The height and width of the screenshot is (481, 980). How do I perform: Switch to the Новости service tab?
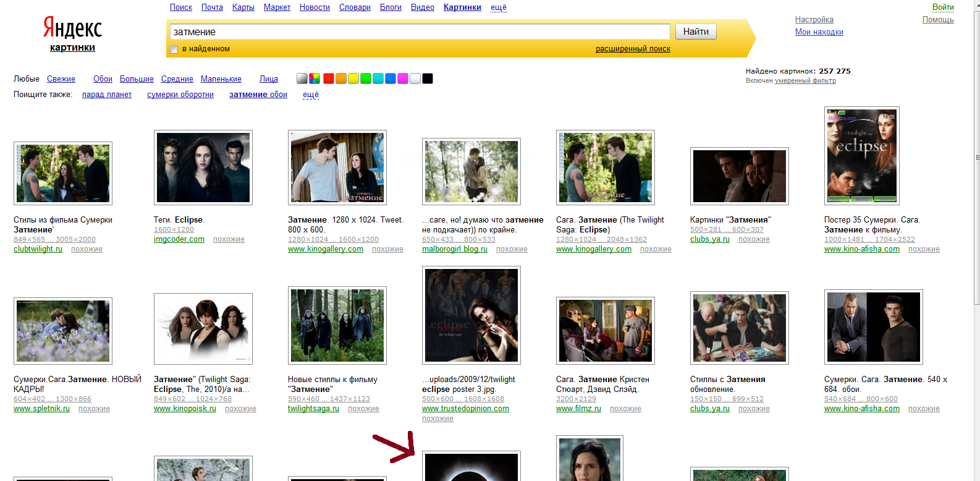pyautogui.click(x=315, y=7)
